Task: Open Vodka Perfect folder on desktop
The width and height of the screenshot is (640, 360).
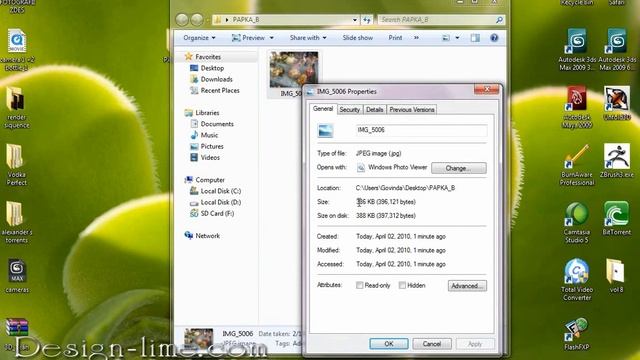Action: pos(16,165)
